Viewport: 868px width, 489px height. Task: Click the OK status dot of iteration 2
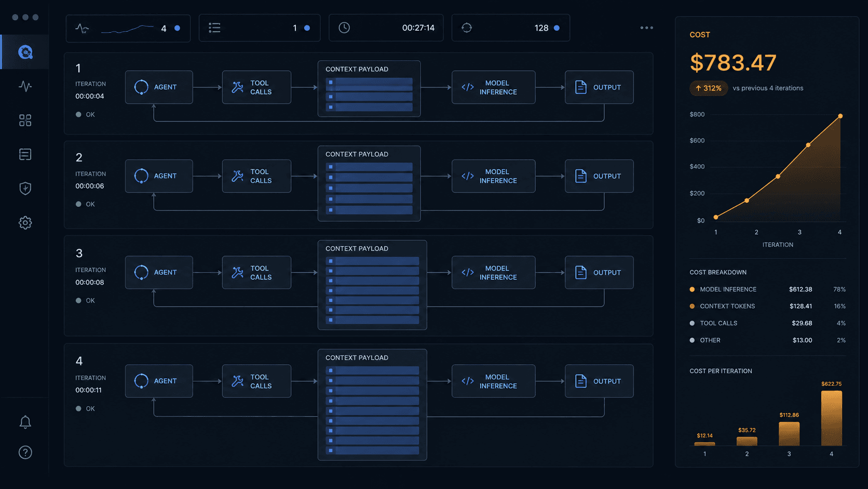[78, 204]
